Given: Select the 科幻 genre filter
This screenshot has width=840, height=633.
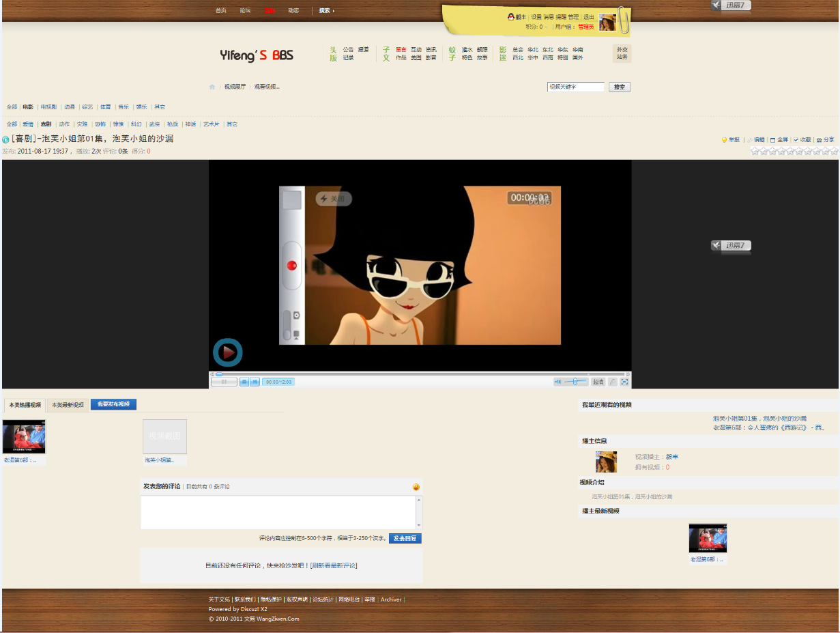Looking at the screenshot, I should [x=136, y=124].
